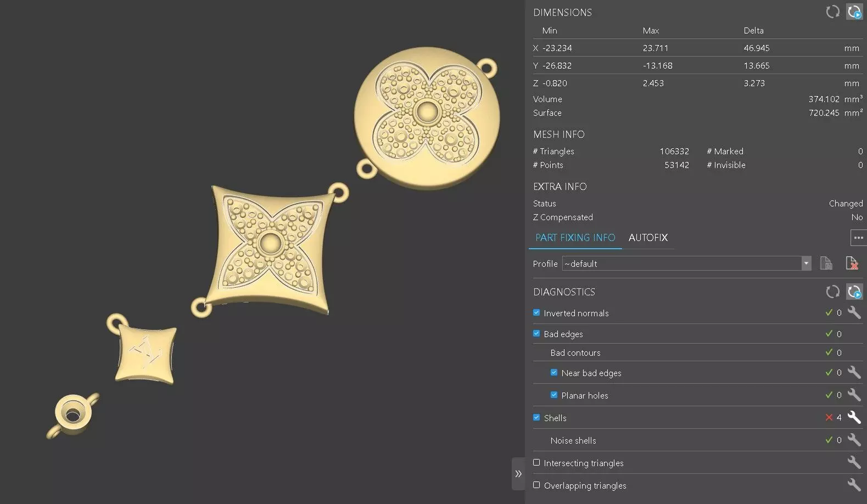Click the Z Max value 2.453
This screenshot has width=867, height=504.
point(653,83)
